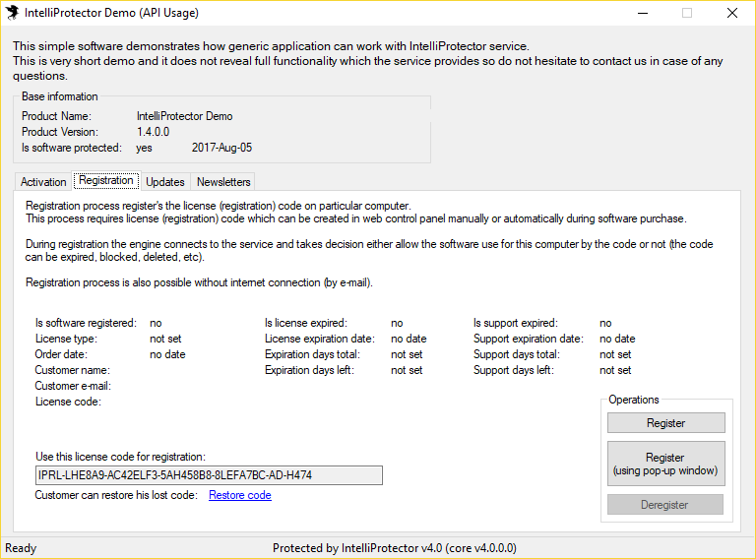Click the 'License code:' label
The image size is (756, 559).
click(x=68, y=402)
